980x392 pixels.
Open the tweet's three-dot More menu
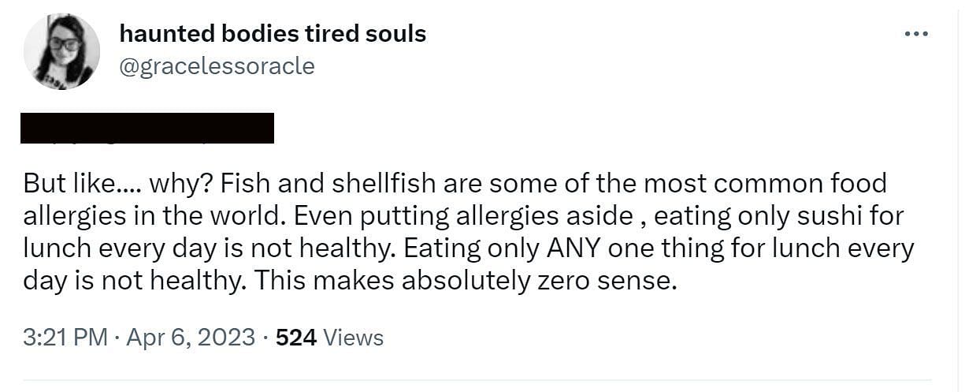(916, 34)
